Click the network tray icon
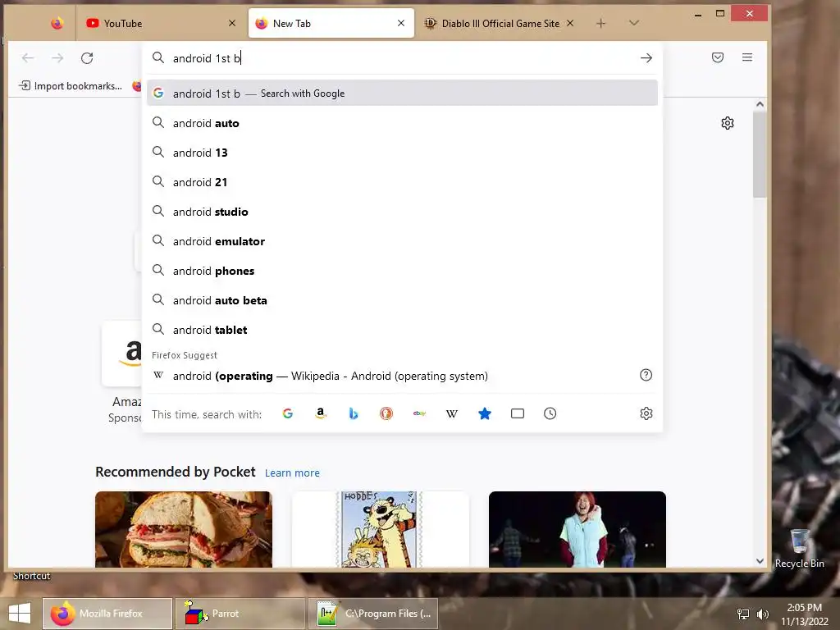The width and height of the screenshot is (840, 630). 743,614
